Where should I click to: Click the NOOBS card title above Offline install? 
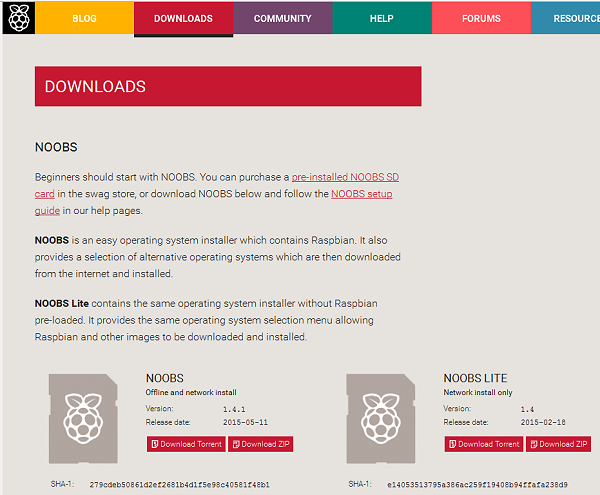165,378
